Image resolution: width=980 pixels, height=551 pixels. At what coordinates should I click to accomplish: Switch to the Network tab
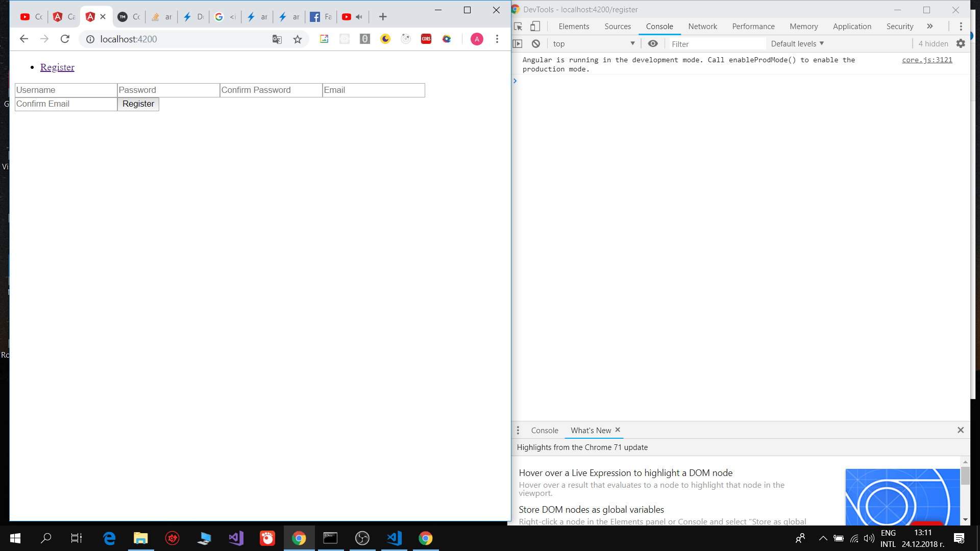tap(702, 27)
